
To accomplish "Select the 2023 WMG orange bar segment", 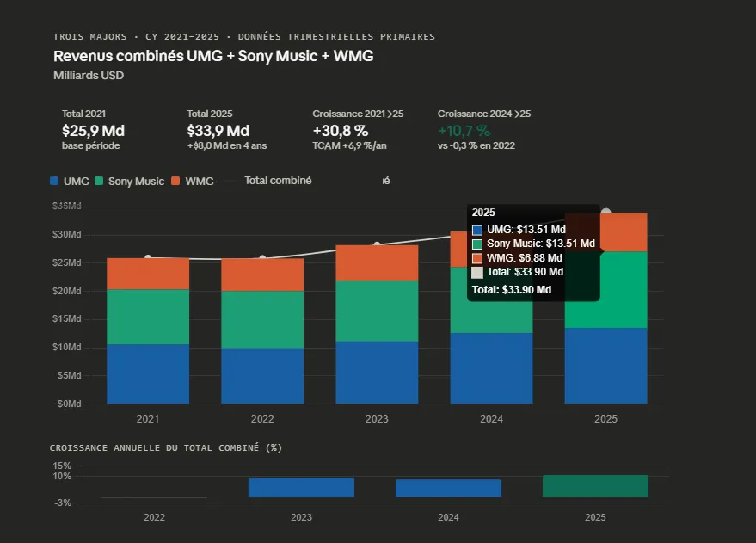I will [377, 263].
